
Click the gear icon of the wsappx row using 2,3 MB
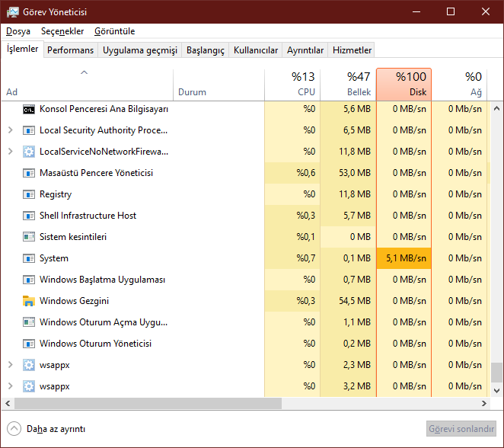(29, 365)
